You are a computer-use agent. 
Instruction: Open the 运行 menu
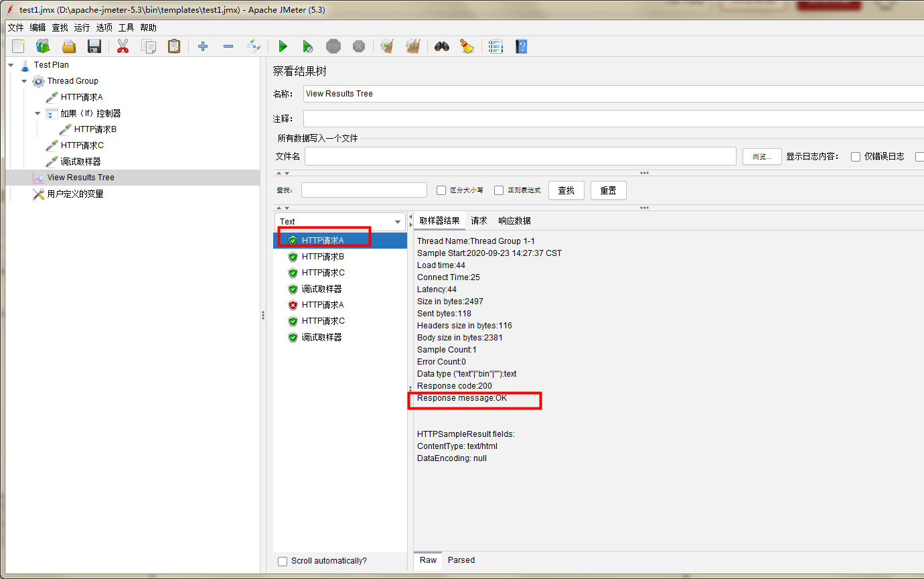(x=82, y=27)
